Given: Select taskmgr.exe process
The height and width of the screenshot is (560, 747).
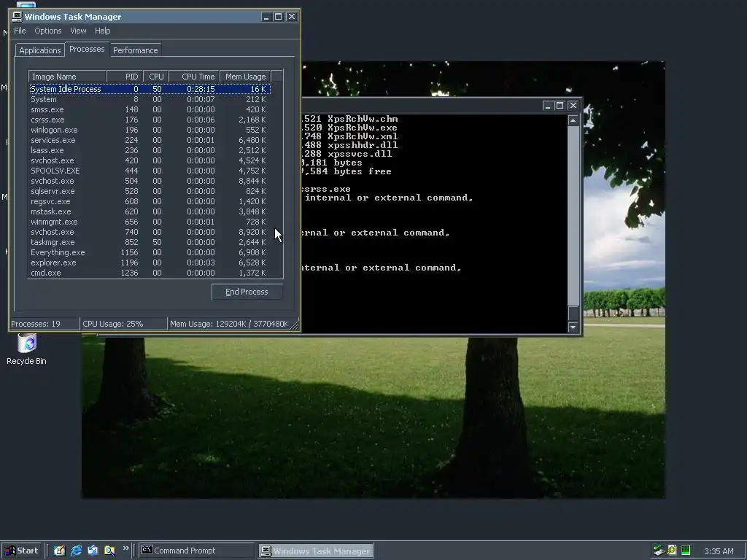Looking at the screenshot, I should (x=150, y=242).
